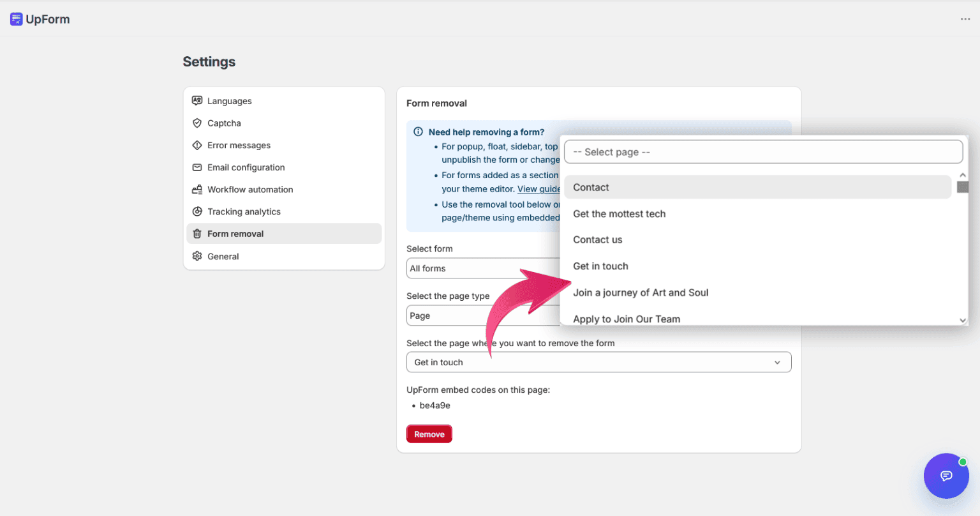Click the page list scrollbar up arrow
980x516 pixels.
[x=963, y=175]
